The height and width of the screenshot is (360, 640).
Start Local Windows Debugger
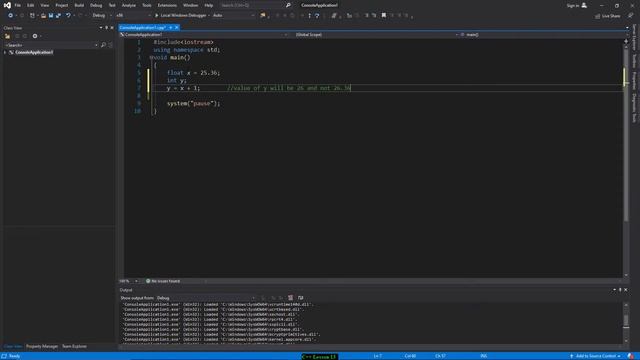point(180,16)
